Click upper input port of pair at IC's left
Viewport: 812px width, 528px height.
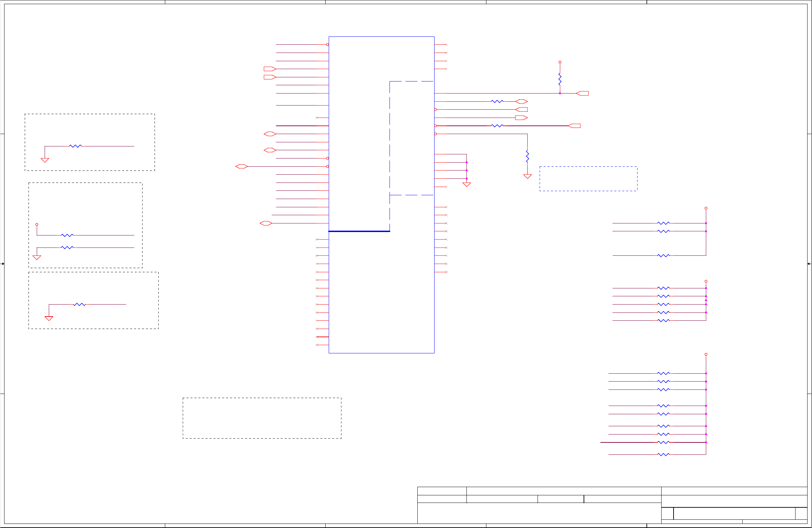tap(270, 69)
